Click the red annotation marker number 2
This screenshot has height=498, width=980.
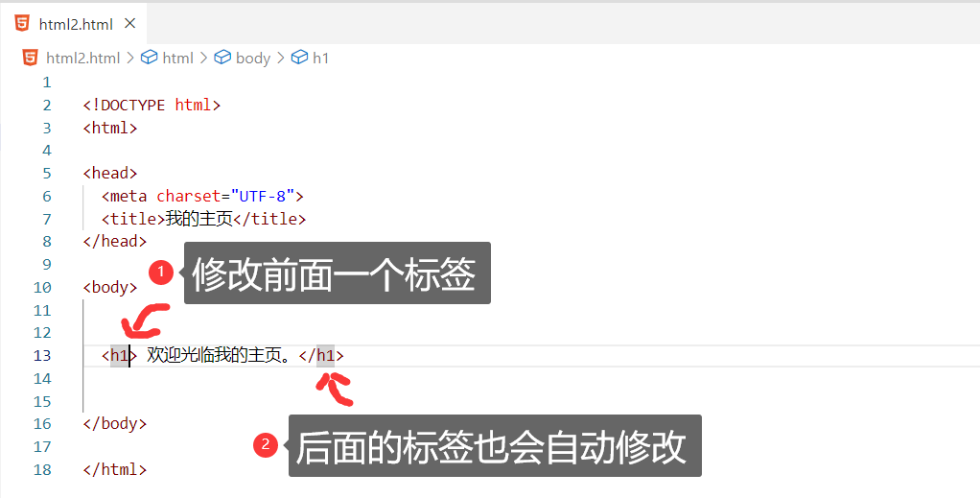266,445
